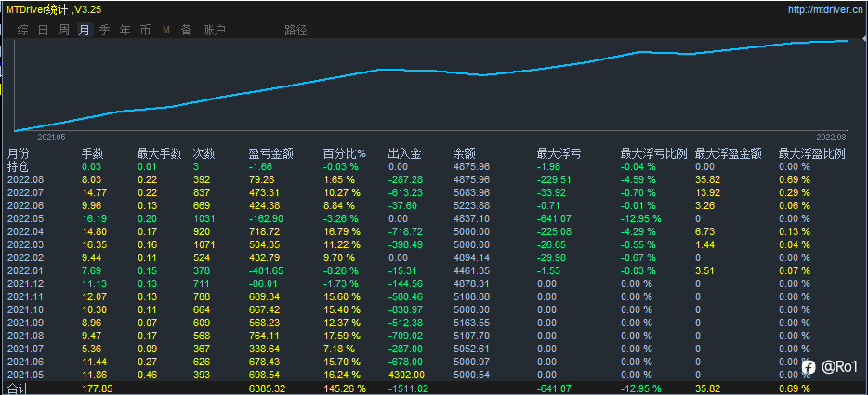Open the 年 yearly tab
Image resolution: width=868 pixels, height=395 pixels.
[125, 30]
